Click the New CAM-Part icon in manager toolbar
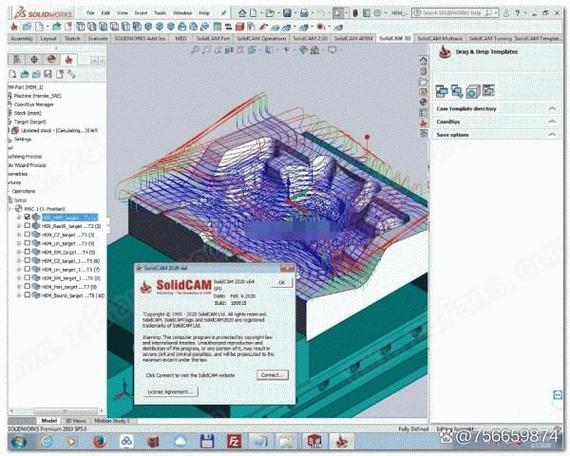The image size is (570, 456). click(x=13, y=74)
